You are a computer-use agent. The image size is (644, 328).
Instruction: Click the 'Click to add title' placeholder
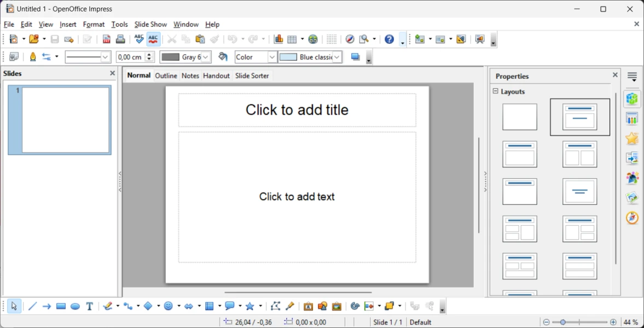point(297,110)
